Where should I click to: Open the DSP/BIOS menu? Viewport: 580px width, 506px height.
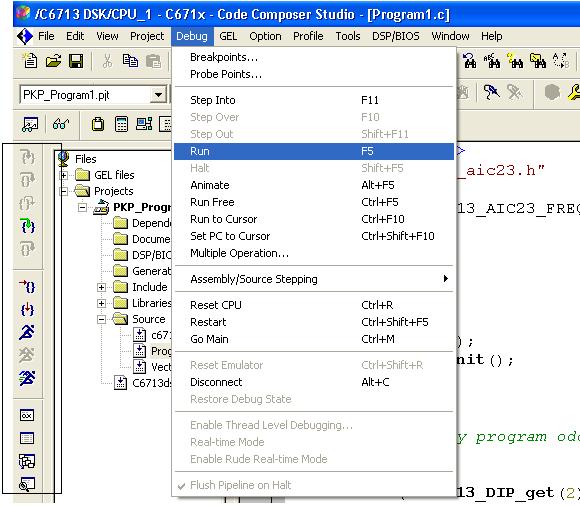coord(396,36)
